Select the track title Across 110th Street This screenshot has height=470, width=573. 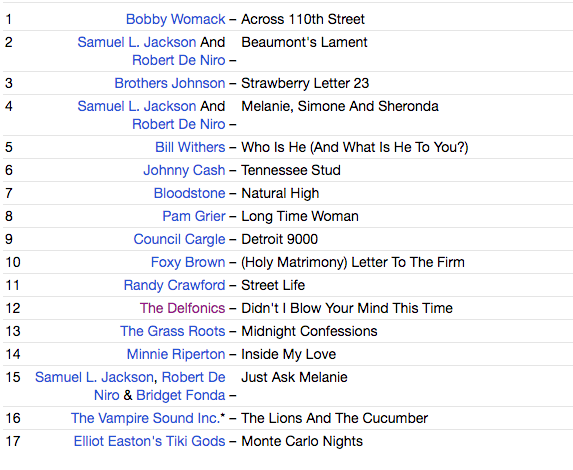303,19
